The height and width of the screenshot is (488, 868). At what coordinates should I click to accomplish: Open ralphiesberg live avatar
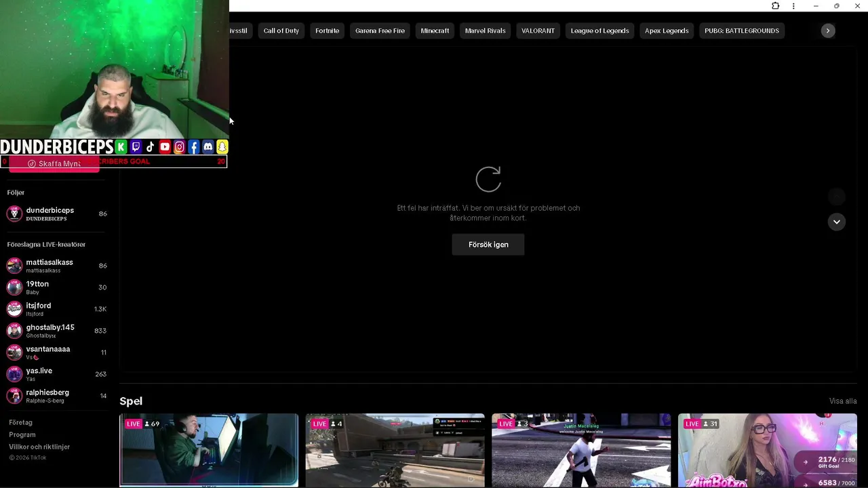tap(14, 396)
